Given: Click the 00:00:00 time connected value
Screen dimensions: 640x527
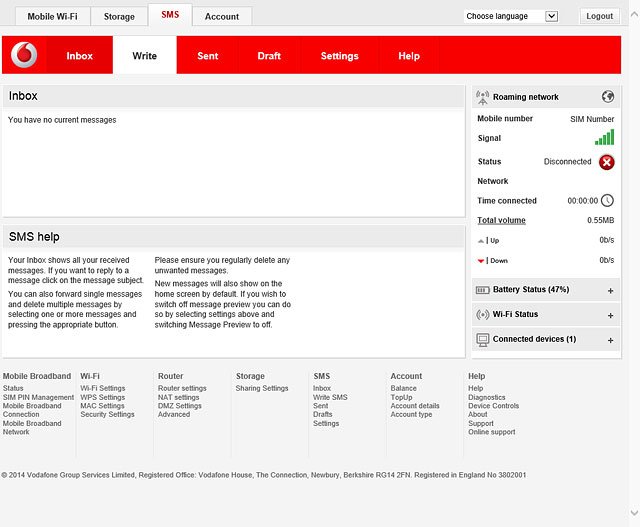Looking at the screenshot, I should point(582,200).
